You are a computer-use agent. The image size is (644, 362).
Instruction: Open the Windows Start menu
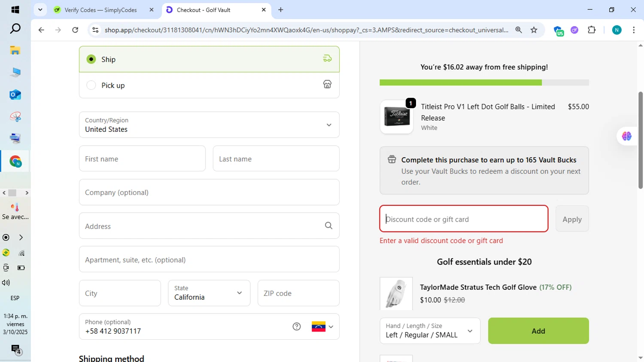click(x=15, y=9)
